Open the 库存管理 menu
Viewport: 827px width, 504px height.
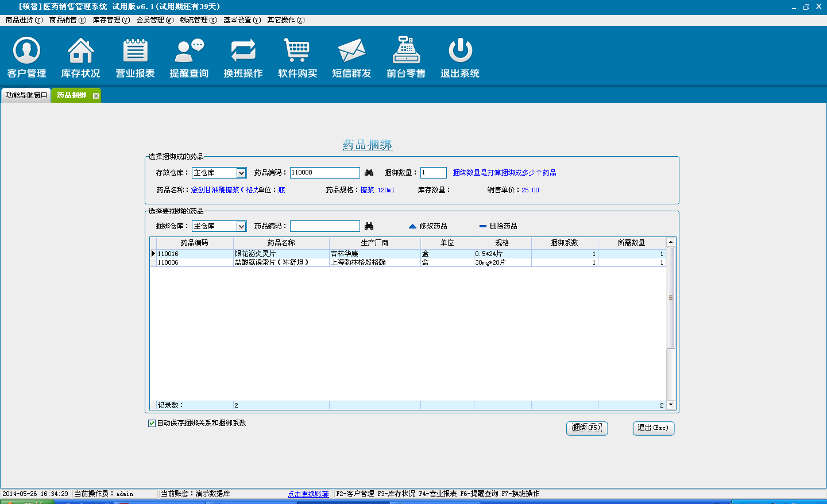[111, 20]
